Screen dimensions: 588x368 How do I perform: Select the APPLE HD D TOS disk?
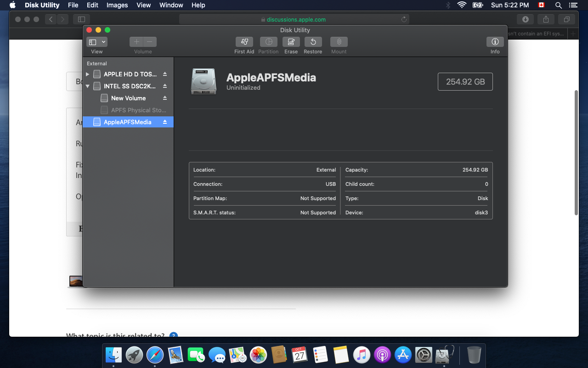point(128,74)
